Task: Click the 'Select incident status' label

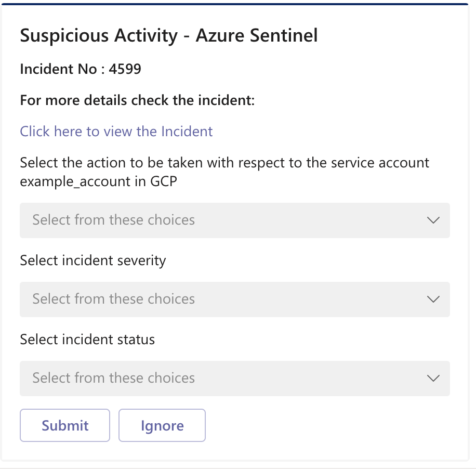Action: [x=87, y=340]
